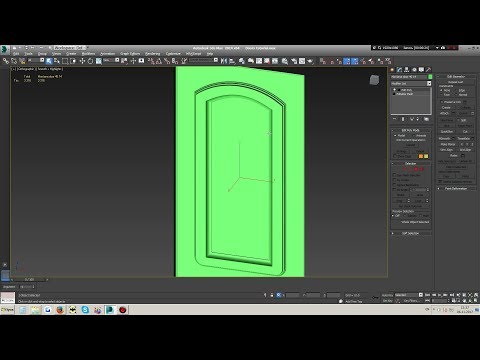Click the Attach button
This screenshot has width=480, height=360.
click(x=444, y=113)
